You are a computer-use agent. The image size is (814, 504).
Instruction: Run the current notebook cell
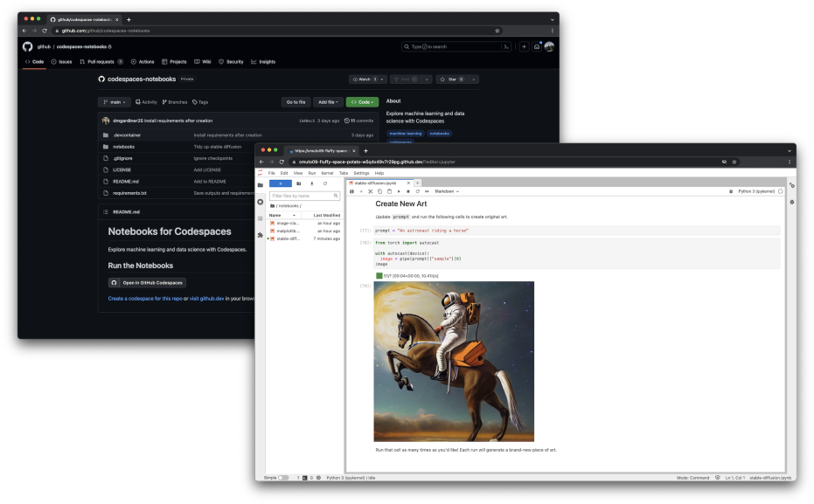click(399, 190)
